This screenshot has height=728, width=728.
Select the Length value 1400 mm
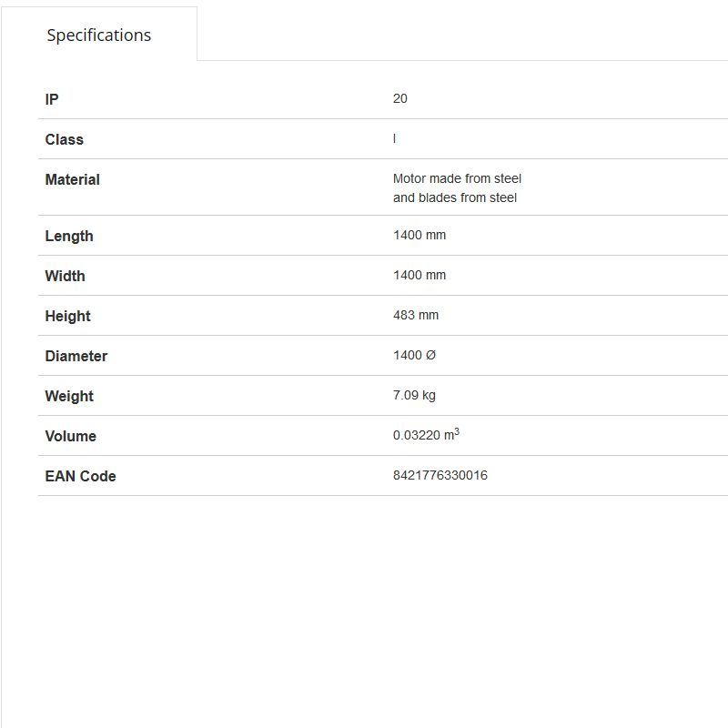pos(420,235)
